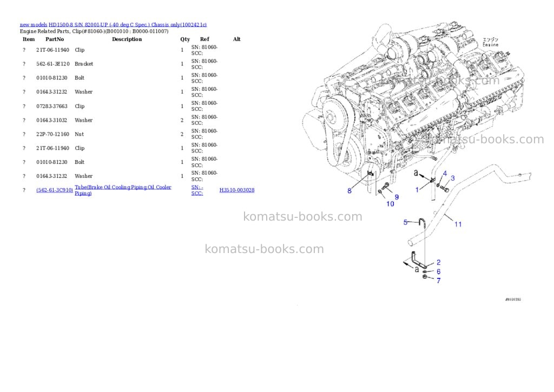Click callout number 6 in the diagram
Viewport: 554px width, 392px height.
point(438,271)
